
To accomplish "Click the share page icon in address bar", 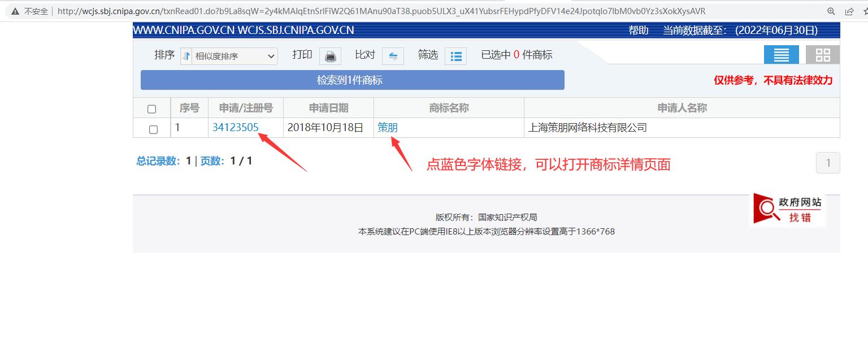I will pyautogui.click(x=849, y=11).
